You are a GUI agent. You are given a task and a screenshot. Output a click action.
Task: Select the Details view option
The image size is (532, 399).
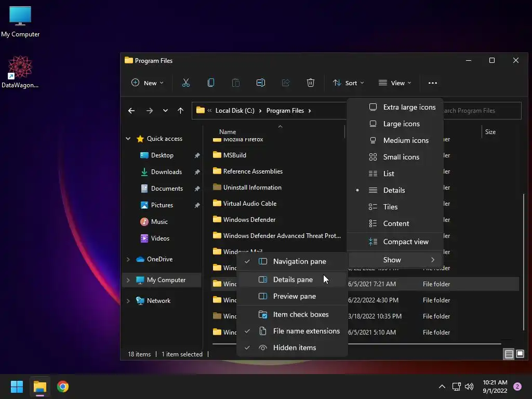click(395, 190)
